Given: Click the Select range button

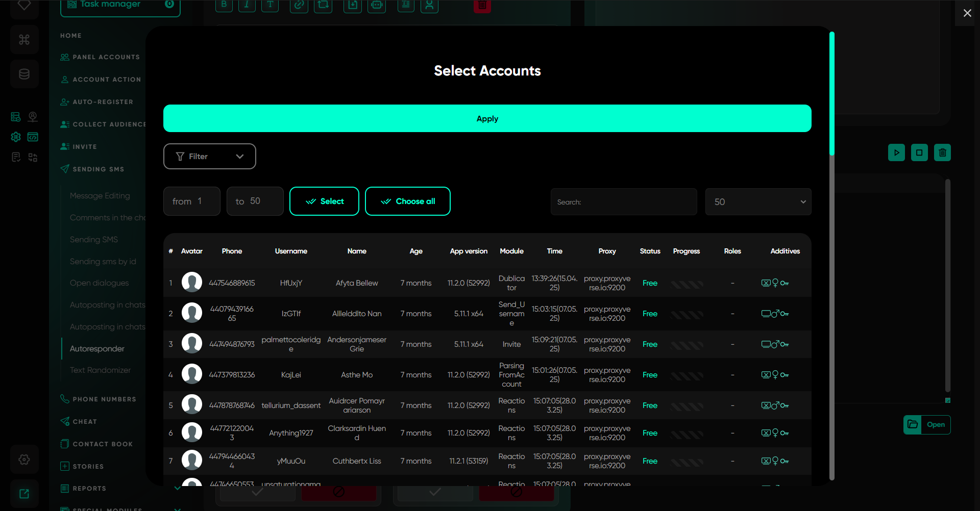Looking at the screenshot, I should pyautogui.click(x=324, y=201).
